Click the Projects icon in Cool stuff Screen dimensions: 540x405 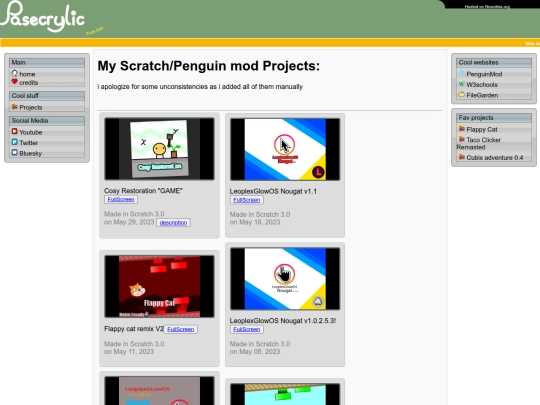point(14,107)
